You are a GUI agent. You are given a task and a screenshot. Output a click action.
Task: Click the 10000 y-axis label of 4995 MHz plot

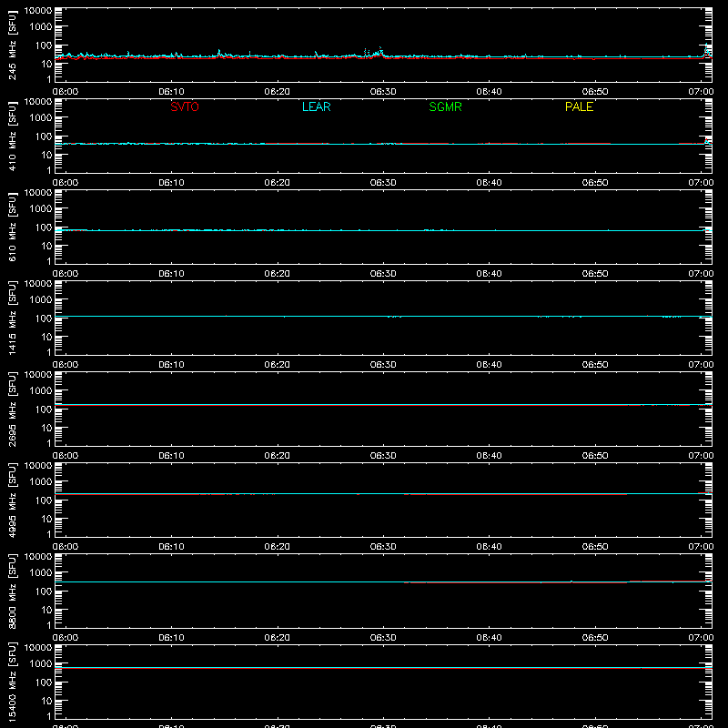click(38, 465)
